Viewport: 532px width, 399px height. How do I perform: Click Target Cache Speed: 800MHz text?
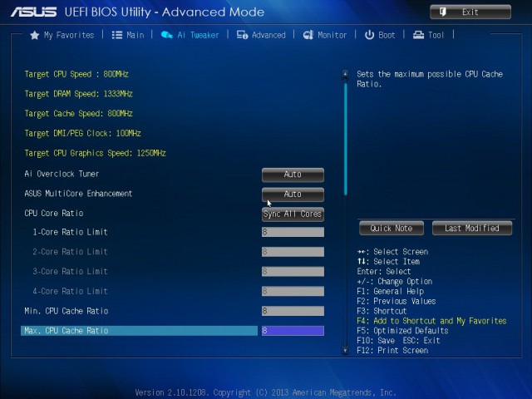78,114
